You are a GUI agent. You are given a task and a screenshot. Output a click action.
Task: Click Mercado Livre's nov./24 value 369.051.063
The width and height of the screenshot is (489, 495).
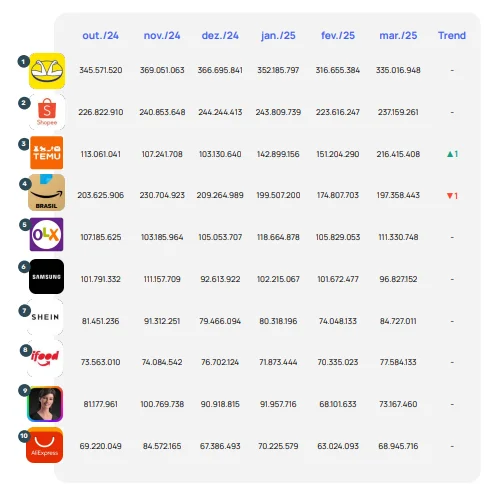pyautogui.click(x=162, y=70)
